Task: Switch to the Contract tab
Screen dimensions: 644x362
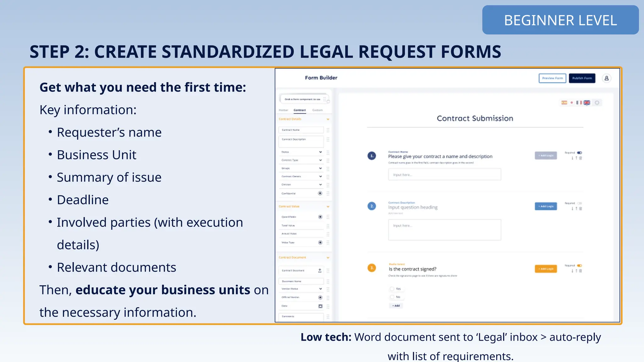Action: click(x=300, y=110)
